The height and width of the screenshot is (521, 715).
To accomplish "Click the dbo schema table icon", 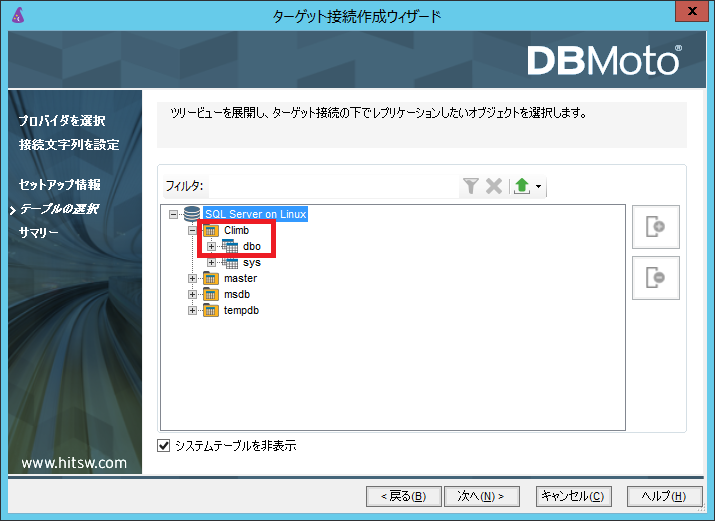I will [230, 247].
